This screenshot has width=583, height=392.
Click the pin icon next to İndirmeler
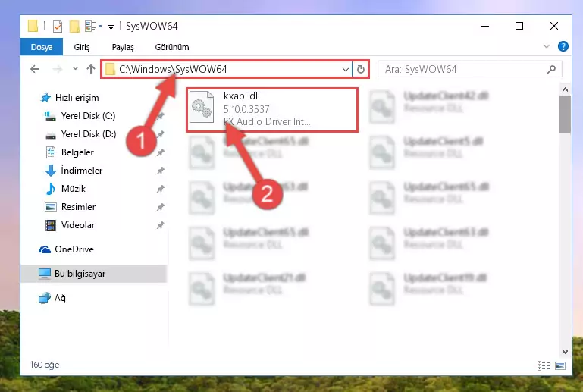(160, 171)
